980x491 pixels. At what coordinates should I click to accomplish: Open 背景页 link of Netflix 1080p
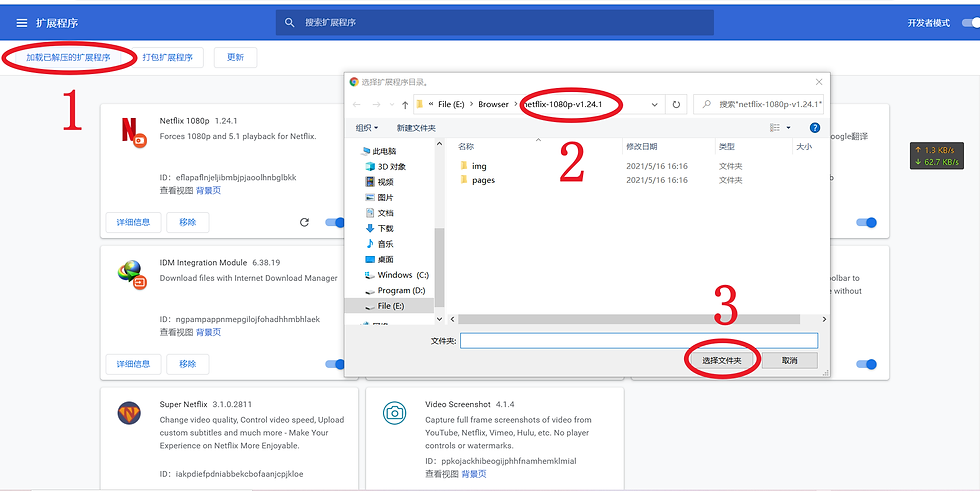[x=208, y=191]
